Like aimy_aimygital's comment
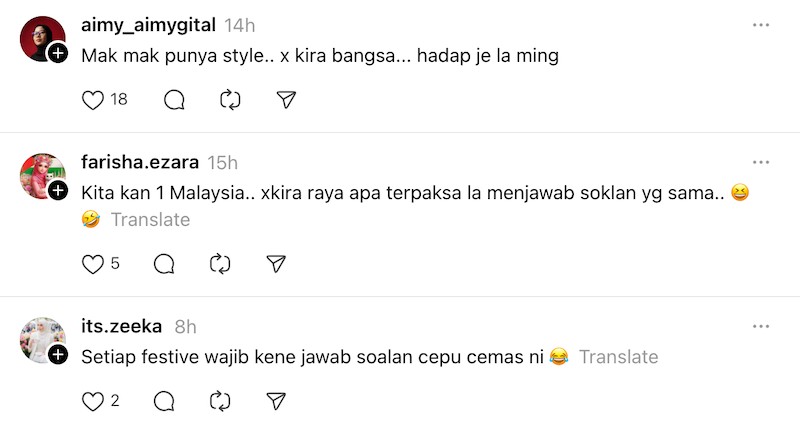Image resolution: width=800 pixels, height=424 pixels. pos(93,100)
